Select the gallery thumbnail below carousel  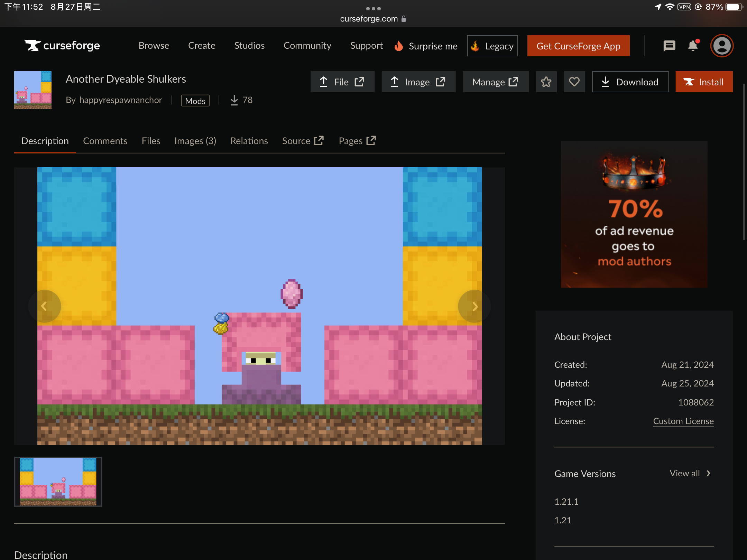pyautogui.click(x=58, y=482)
